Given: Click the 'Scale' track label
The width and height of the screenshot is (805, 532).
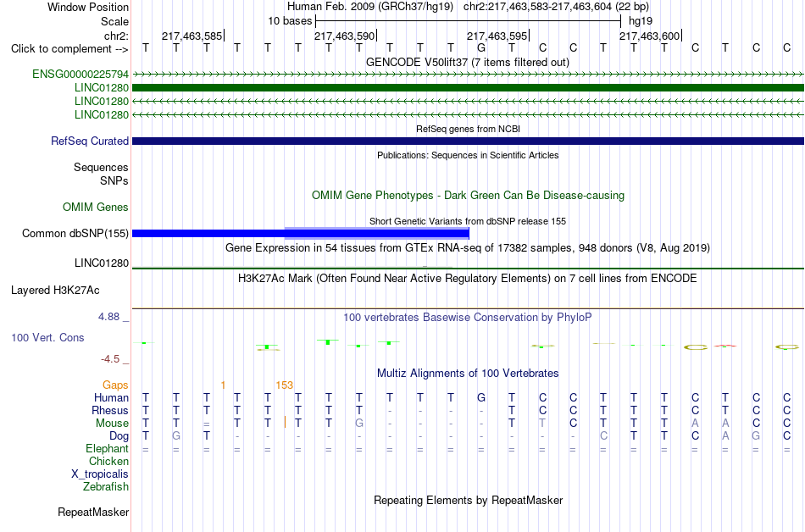Looking at the screenshot, I should (x=114, y=21).
